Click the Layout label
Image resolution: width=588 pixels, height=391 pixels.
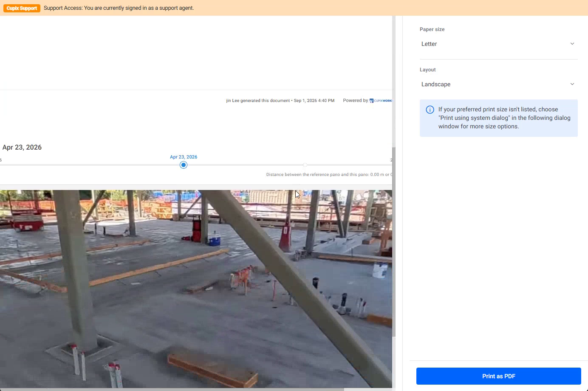428,70
